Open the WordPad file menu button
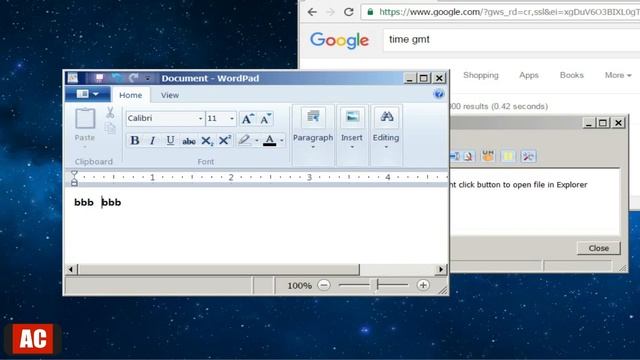The width and height of the screenshot is (640, 360). [x=88, y=94]
